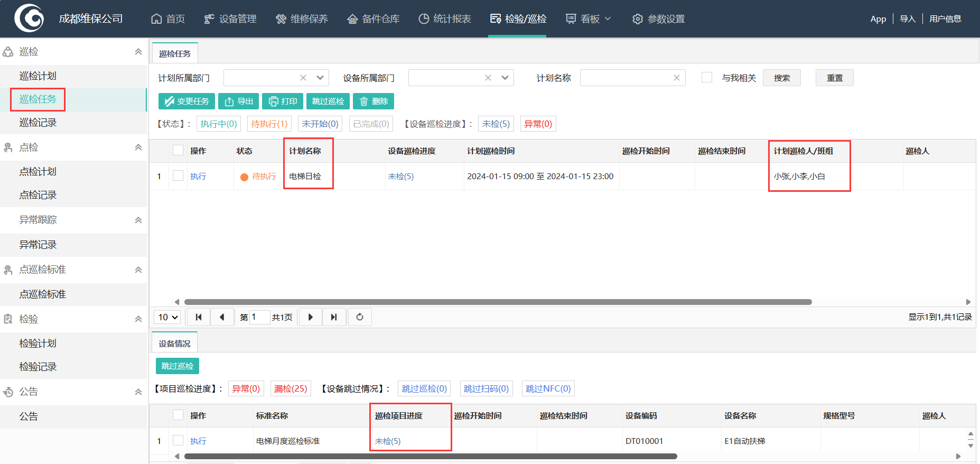Filter by 漏检(25) progress
Screen dimensions: 980x464
click(x=291, y=388)
